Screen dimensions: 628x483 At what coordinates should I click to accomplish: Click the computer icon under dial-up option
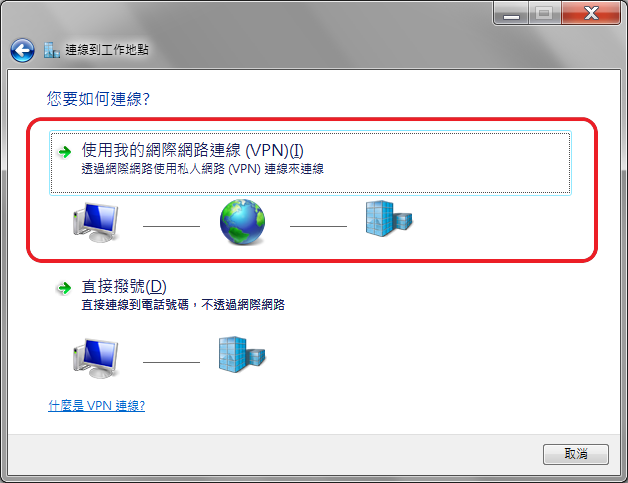tap(96, 358)
